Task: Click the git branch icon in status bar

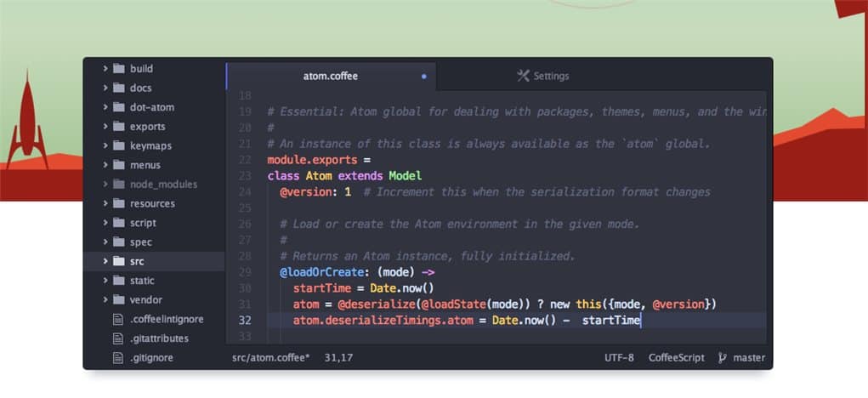Action: click(722, 357)
